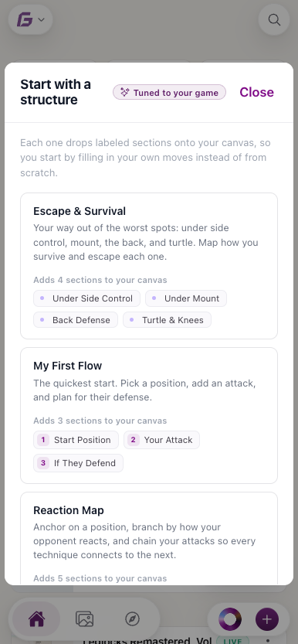Click the sparkle icon in Tuned badge
The image size is (298, 644).
pos(125,93)
